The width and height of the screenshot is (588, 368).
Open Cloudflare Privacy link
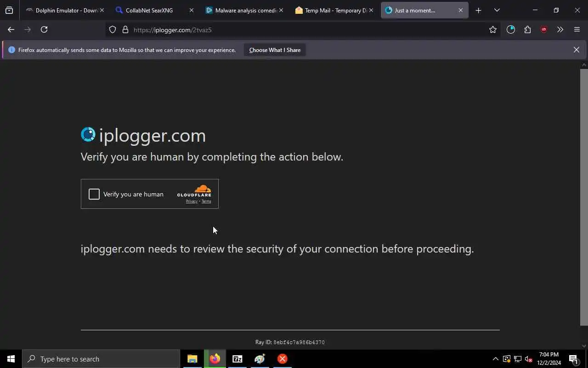click(x=192, y=201)
